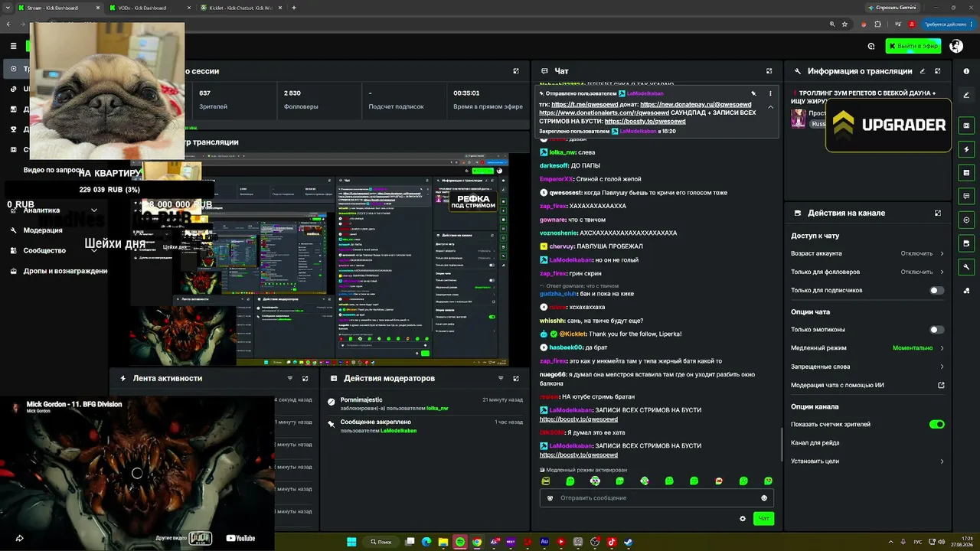Toggle the lightning bolt widget in right rail

(966, 149)
